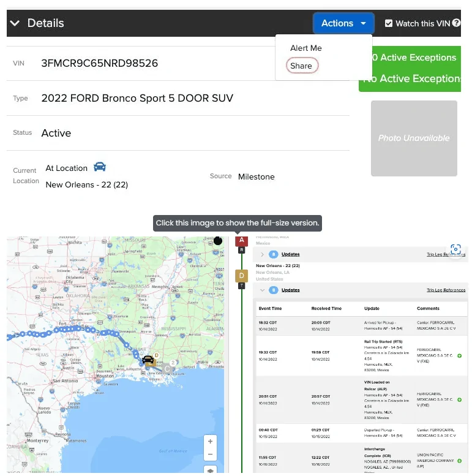Click UNION PACIFIC RAILROAD COMPANY comment
Screen dimensions: 472x476
point(435,461)
